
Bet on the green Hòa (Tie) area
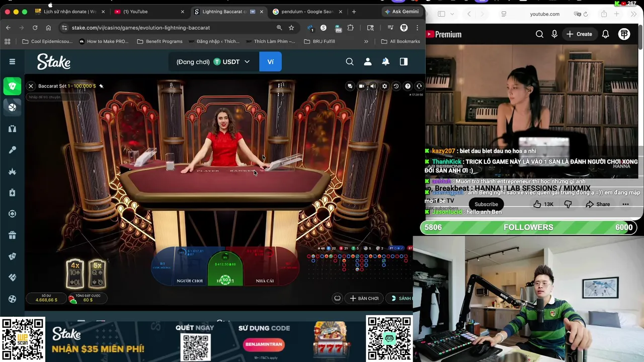[x=225, y=267]
